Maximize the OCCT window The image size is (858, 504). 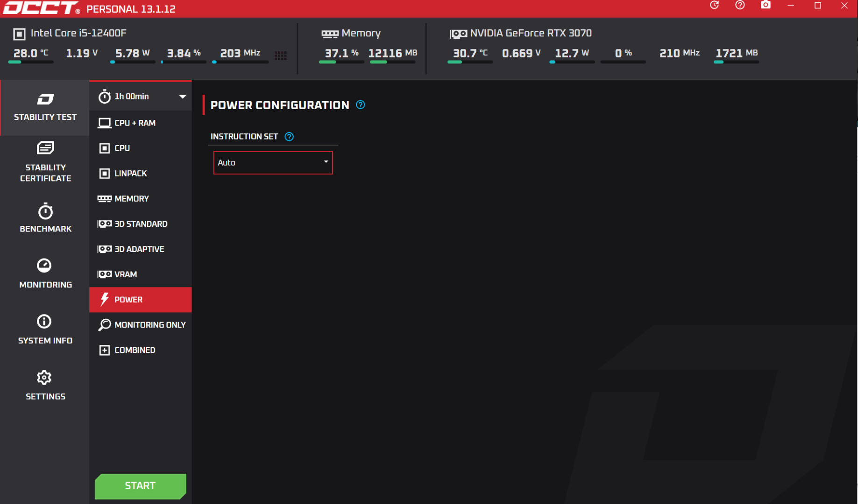818,5
